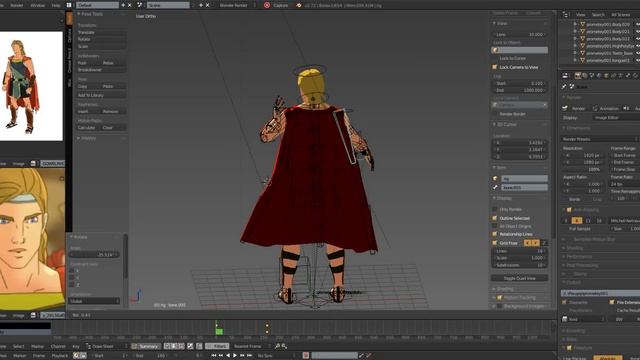
Task: Click the resolution 100% percentage slider
Action: [583, 169]
